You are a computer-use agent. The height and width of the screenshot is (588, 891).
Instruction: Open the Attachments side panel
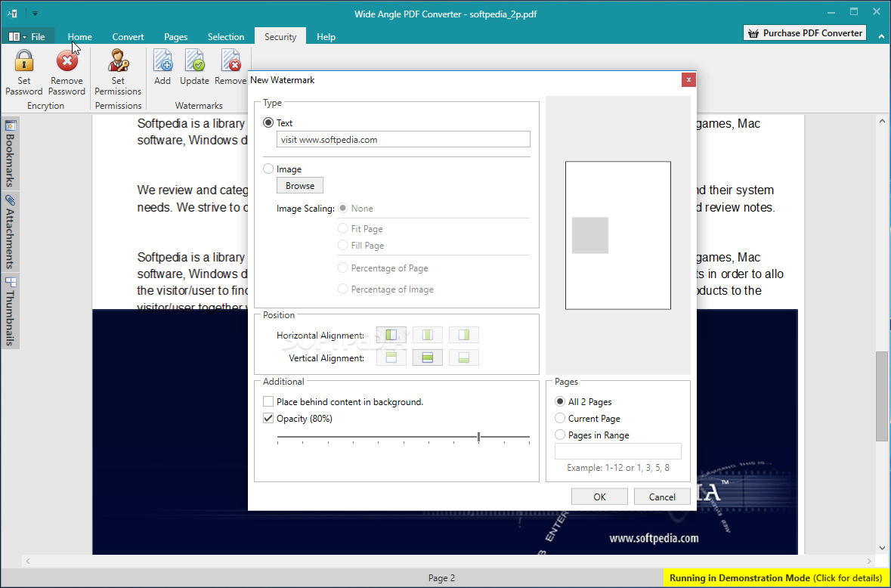tap(11, 232)
